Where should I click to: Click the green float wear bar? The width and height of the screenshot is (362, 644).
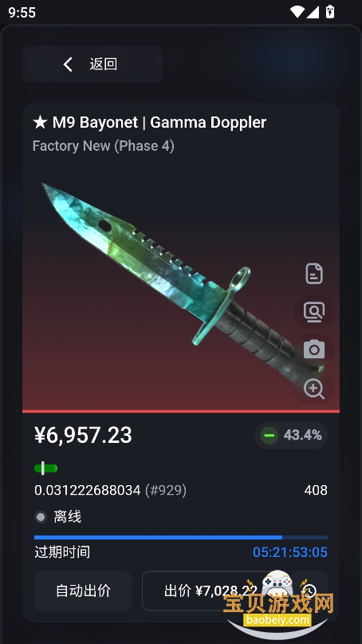tap(46, 468)
